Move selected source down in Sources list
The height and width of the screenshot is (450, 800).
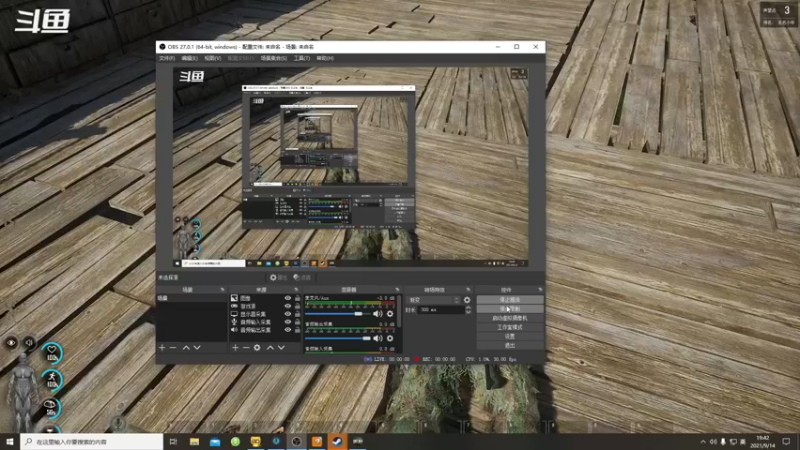click(281, 347)
